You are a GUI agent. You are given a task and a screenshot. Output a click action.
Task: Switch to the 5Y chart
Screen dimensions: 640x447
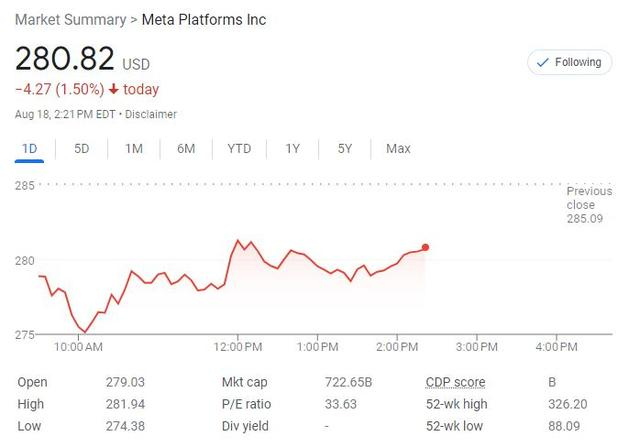point(345,149)
